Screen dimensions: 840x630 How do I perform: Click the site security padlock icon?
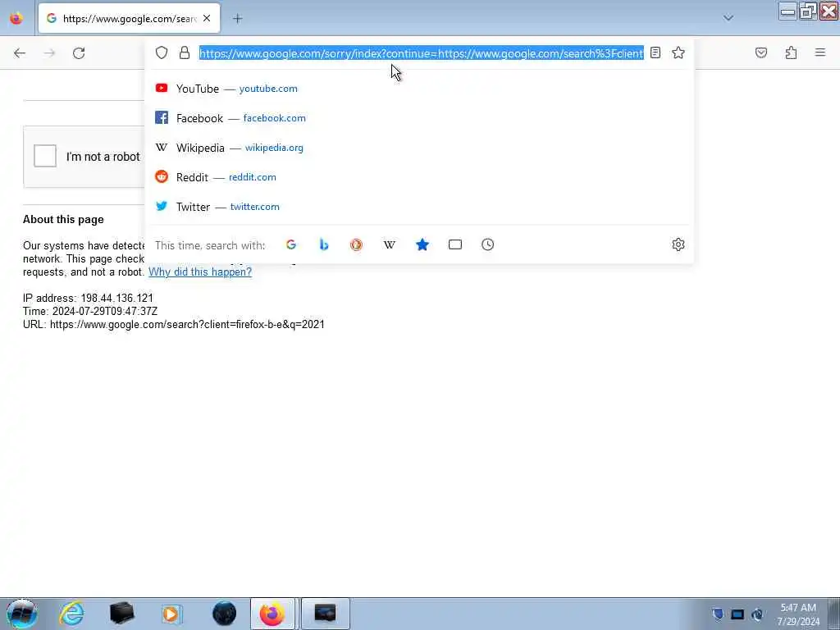click(x=185, y=52)
